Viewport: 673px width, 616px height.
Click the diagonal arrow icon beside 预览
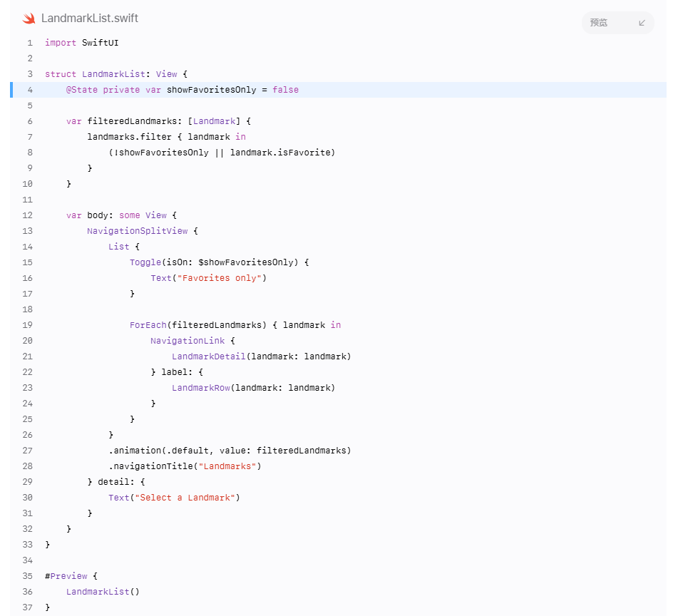click(642, 23)
